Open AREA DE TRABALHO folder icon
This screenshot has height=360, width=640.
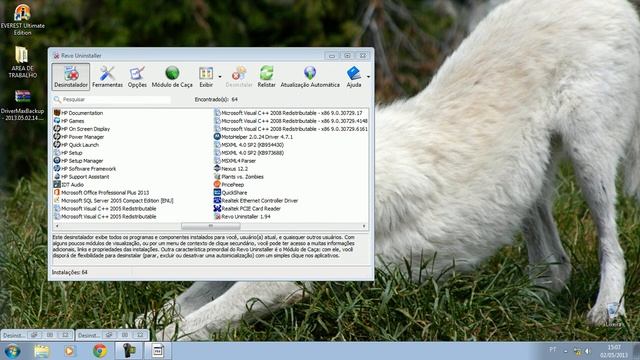[x=22, y=62]
